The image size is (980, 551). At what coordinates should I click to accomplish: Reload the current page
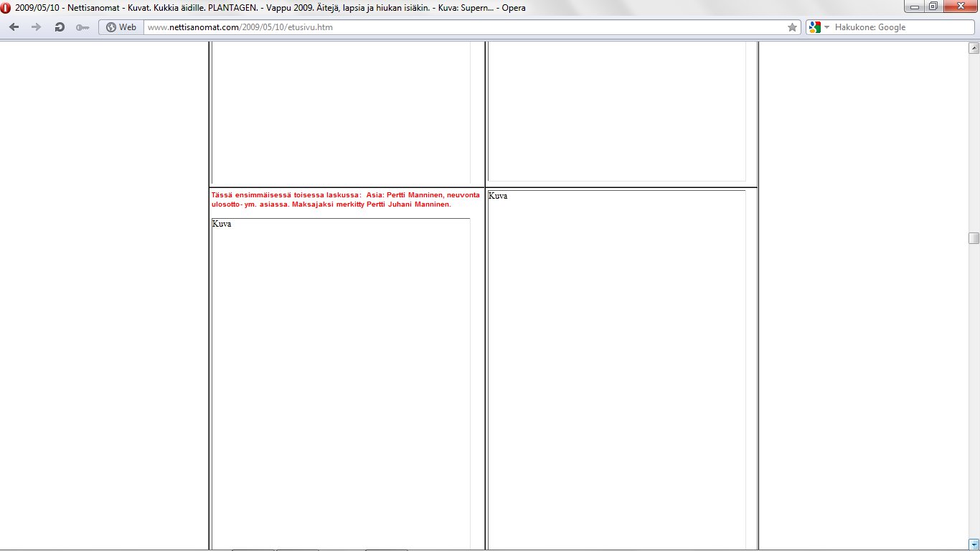(60, 27)
